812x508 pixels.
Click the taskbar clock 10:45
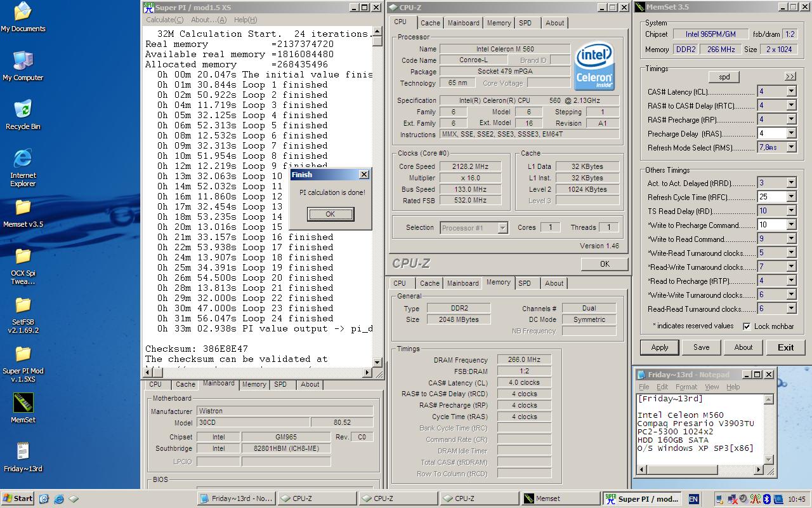coord(796,499)
